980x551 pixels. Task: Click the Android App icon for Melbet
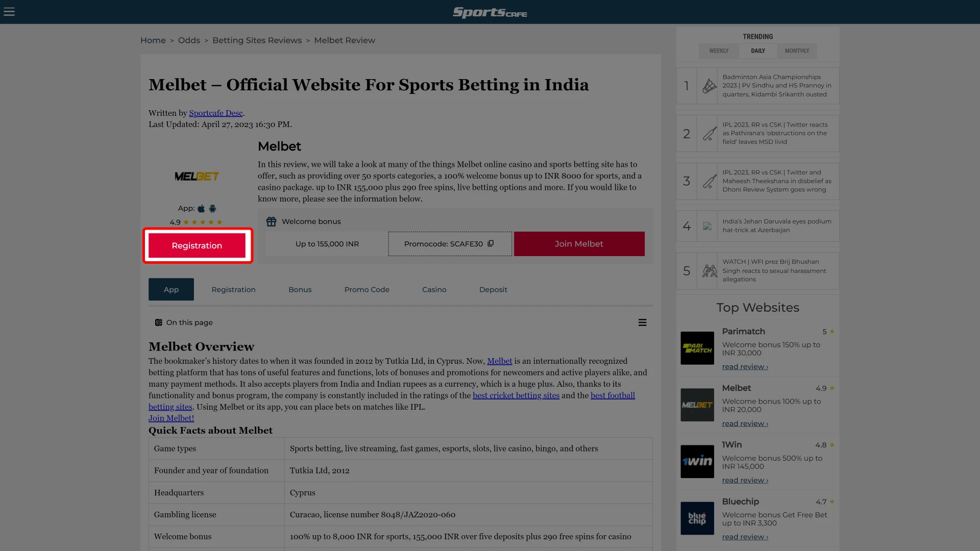(213, 208)
